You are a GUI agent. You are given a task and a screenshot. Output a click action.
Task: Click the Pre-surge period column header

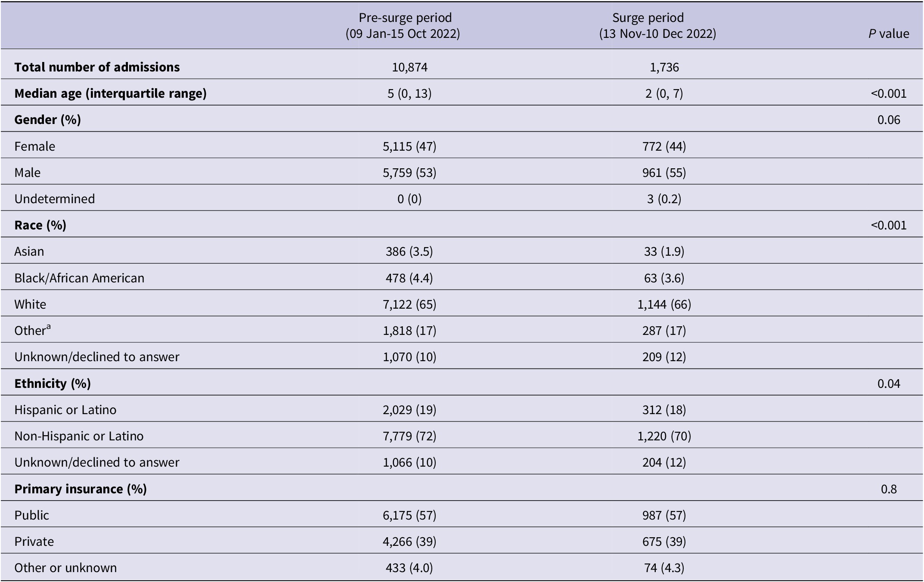pyautogui.click(x=405, y=25)
